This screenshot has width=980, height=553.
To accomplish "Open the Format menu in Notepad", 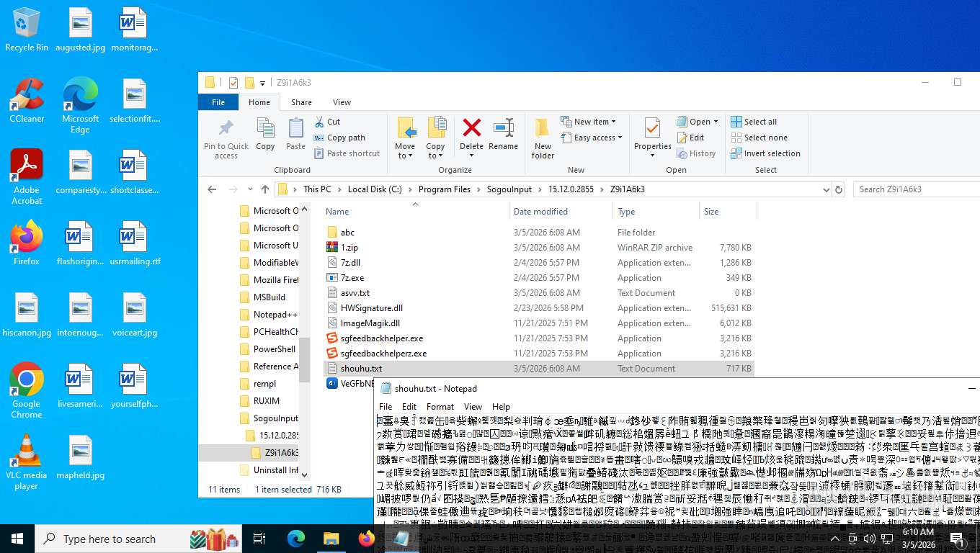I will (440, 407).
